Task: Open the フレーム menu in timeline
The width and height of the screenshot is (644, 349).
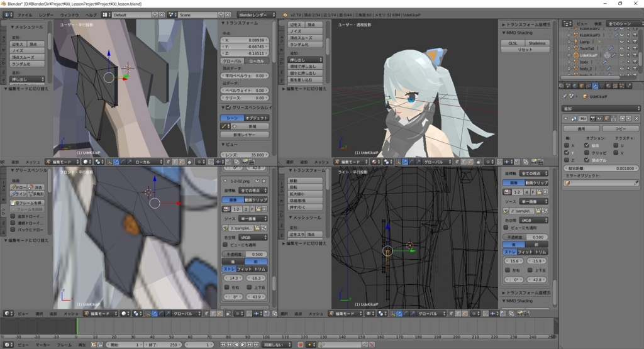Action: 65,345
